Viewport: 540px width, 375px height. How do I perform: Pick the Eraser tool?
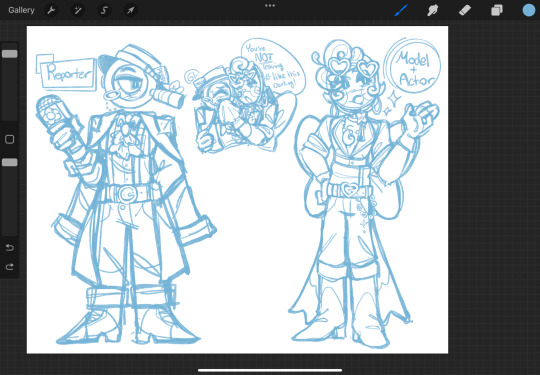tap(465, 10)
